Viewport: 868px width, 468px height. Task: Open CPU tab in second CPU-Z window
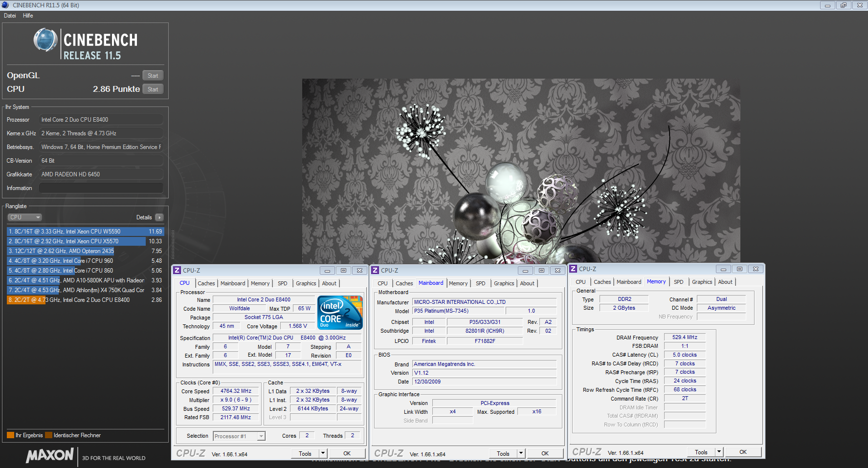382,283
